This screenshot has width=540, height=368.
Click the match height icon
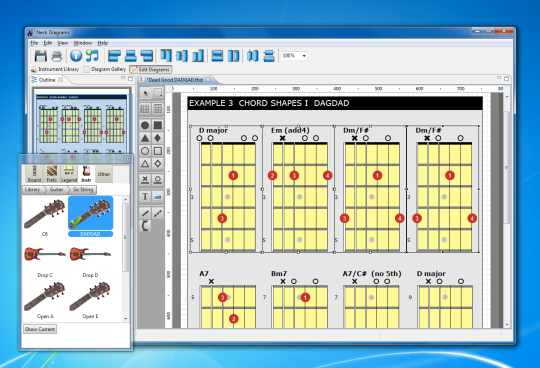click(233, 55)
